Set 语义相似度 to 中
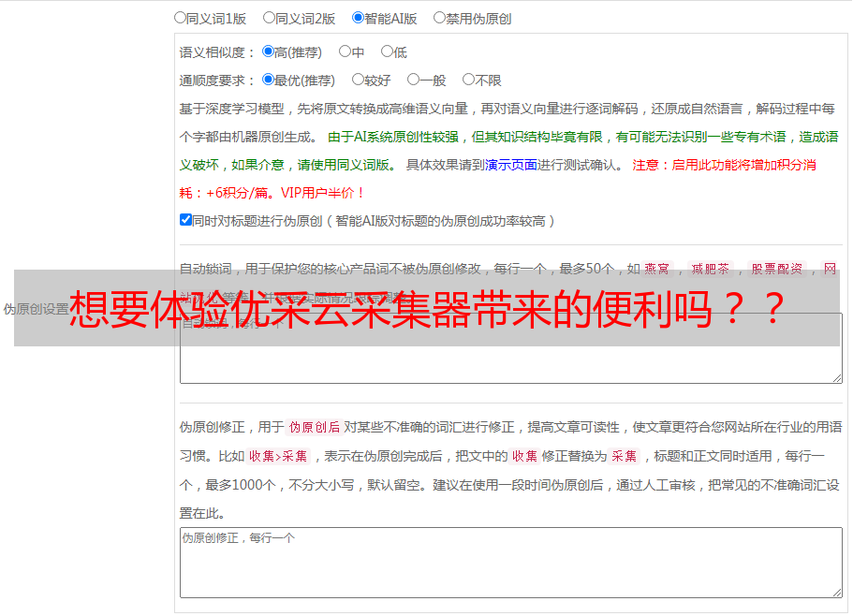This screenshot has height=616, width=853. point(345,51)
